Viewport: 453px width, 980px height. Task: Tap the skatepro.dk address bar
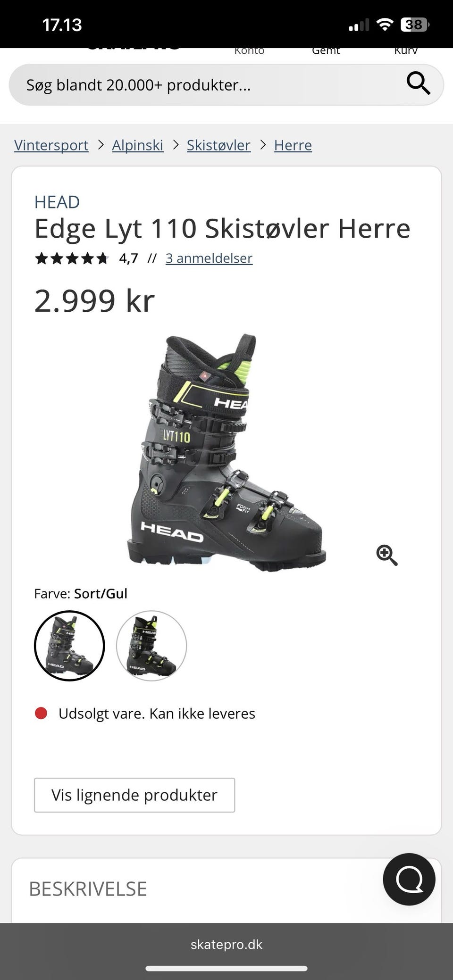pos(226,945)
